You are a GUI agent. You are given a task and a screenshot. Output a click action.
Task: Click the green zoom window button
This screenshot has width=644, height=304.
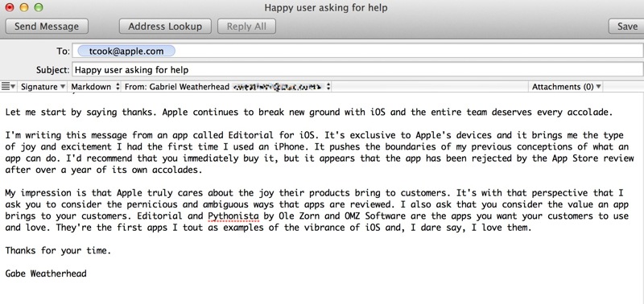tap(38, 7)
